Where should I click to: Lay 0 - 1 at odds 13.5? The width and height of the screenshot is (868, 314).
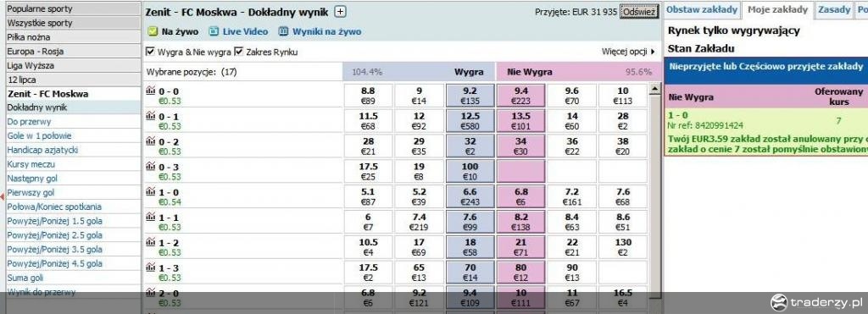(521, 120)
